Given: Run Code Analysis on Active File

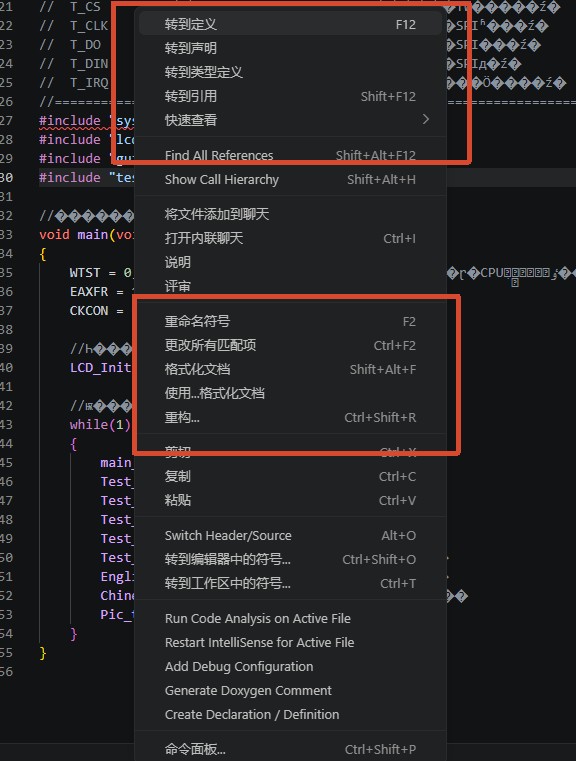Looking at the screenshot, I should coord(290,618).
